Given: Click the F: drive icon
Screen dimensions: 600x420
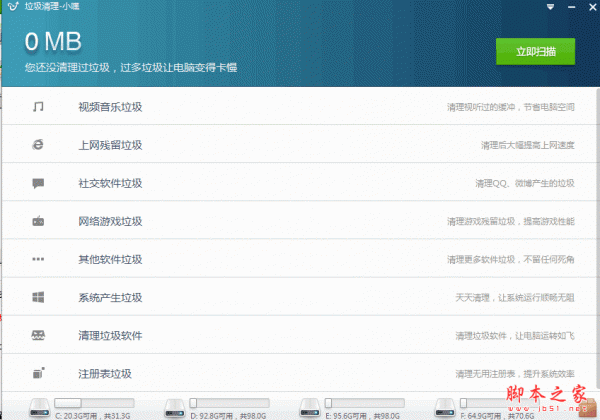Looking at the screenshot, I should click(x=445, y=408).
